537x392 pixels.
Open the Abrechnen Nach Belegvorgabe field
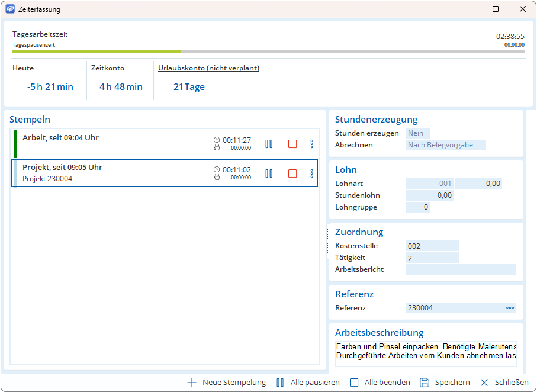446,145
